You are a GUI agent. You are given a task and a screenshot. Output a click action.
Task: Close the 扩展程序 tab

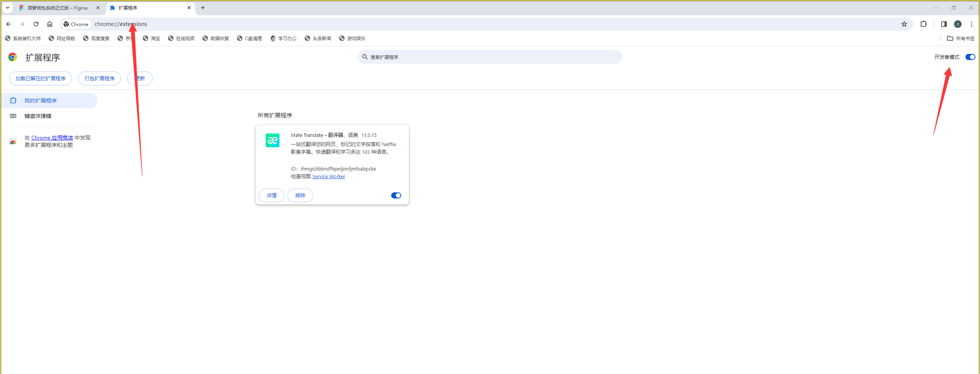[x=189, y=8]
